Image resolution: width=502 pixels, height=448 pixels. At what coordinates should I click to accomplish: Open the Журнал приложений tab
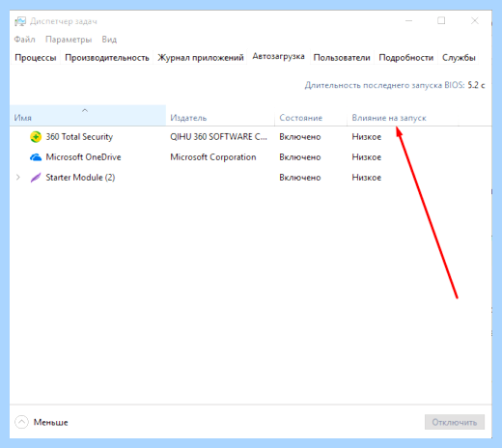(x=201, y=58)
